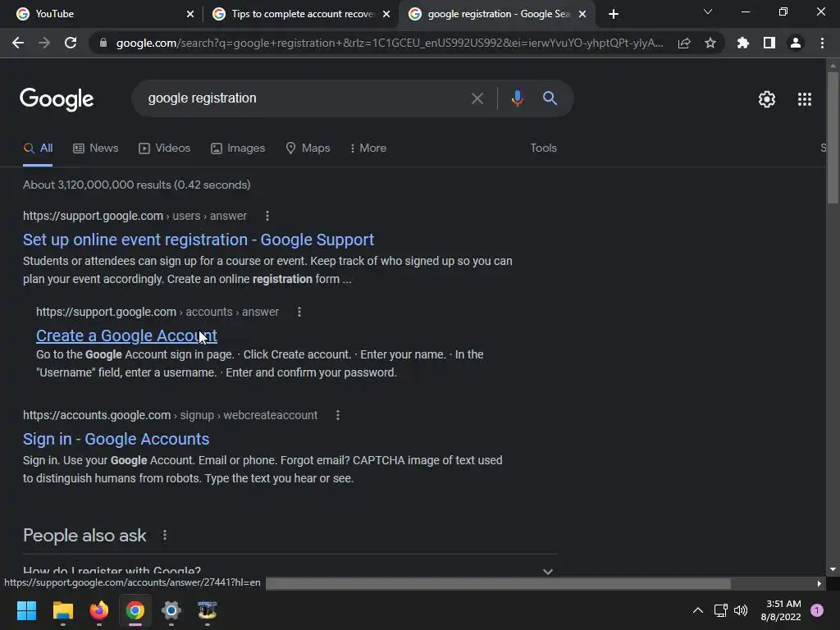Click the horizontal scrollbar thumb
840x630 pixels.
[x=498, y=583]
